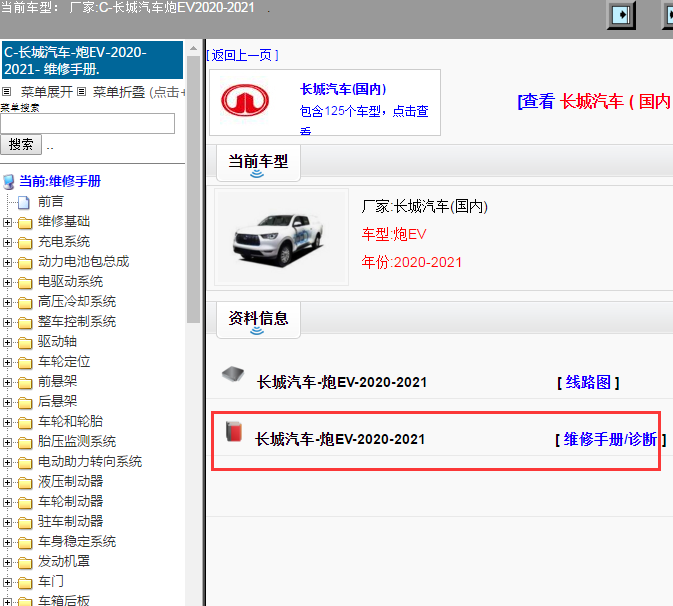Expand the 充电系统 tree node
673x606 pixels.
tap(7, 242)
